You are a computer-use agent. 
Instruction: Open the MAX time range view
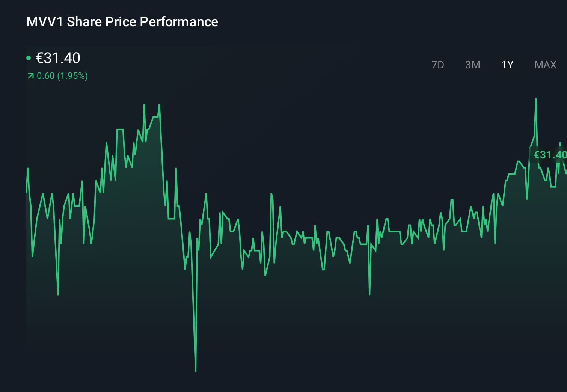click(x=545, y=65)
